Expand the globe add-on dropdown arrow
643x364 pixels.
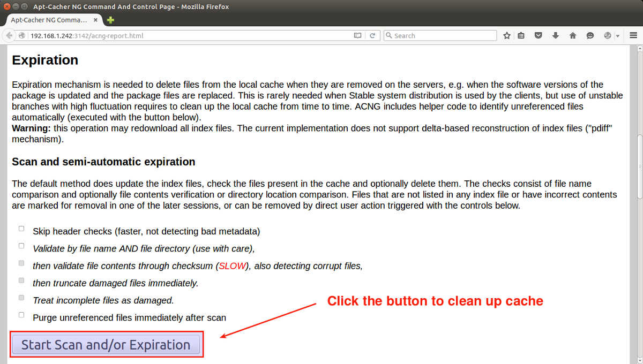[617, 36]
